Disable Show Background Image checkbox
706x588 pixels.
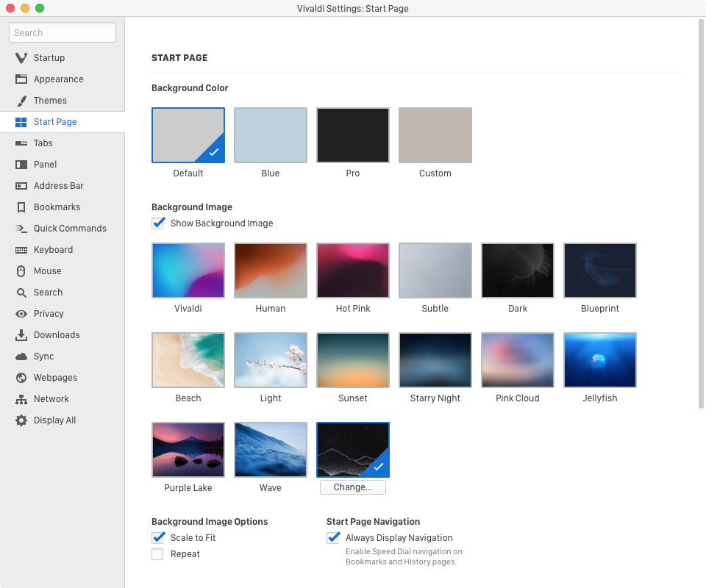(158, 223)
